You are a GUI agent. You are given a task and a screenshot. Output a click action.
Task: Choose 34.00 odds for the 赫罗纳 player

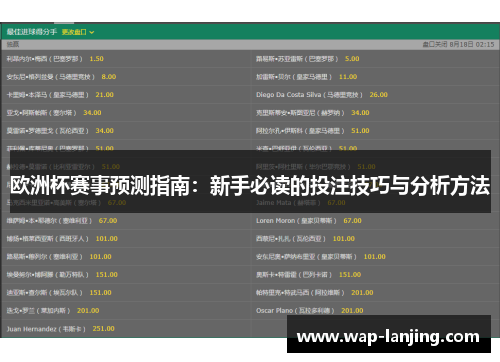[x=360, y=113]
